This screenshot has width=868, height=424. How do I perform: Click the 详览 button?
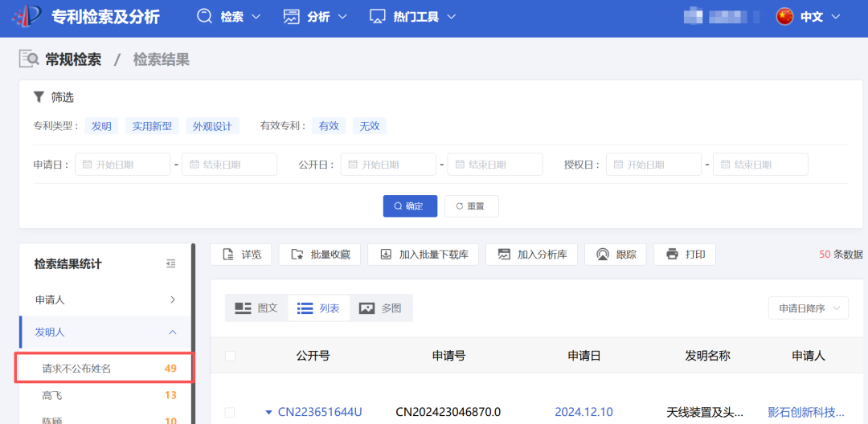[241, 255]
